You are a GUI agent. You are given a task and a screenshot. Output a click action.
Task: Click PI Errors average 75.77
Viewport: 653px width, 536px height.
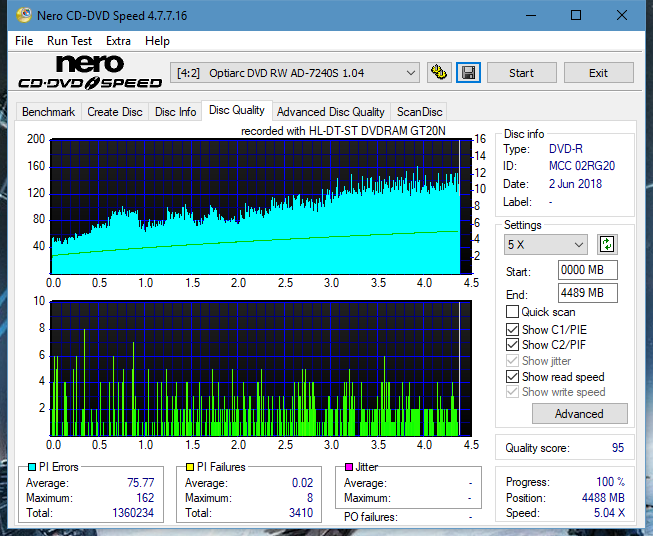pos(141,482)
